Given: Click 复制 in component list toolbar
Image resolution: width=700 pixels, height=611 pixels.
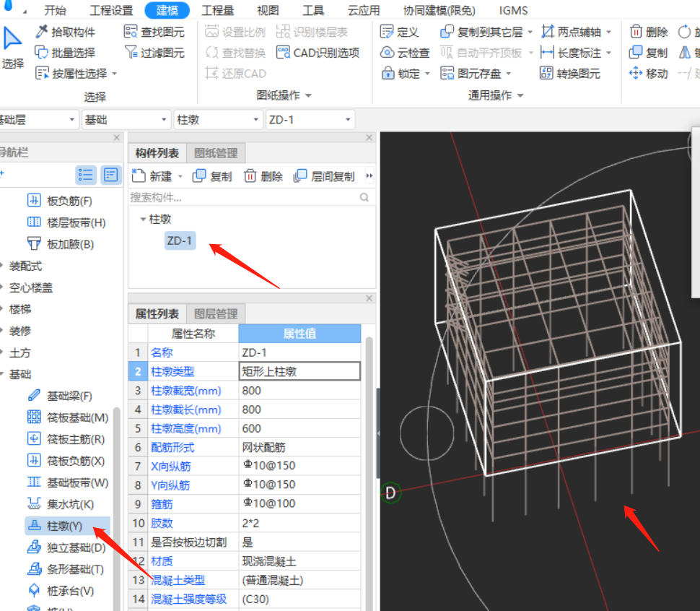Looking at the screenshot, I should click(x=212, y=176).
